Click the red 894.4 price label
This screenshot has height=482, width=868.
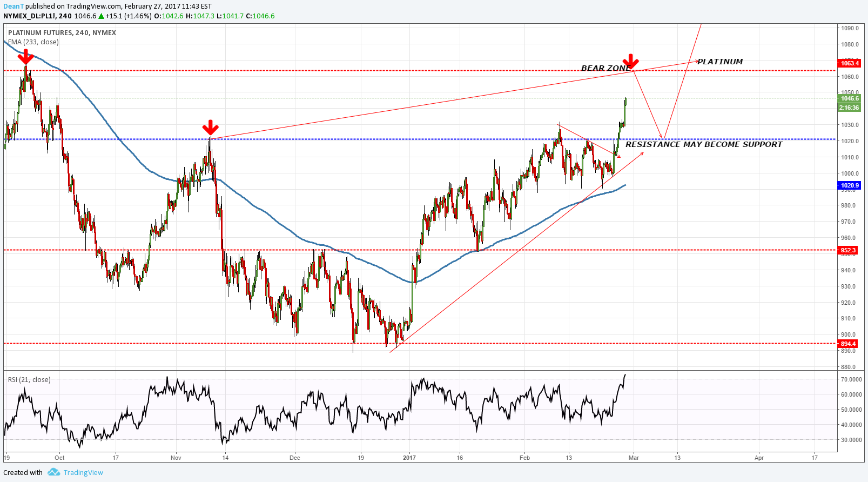(x=848, y=344)
